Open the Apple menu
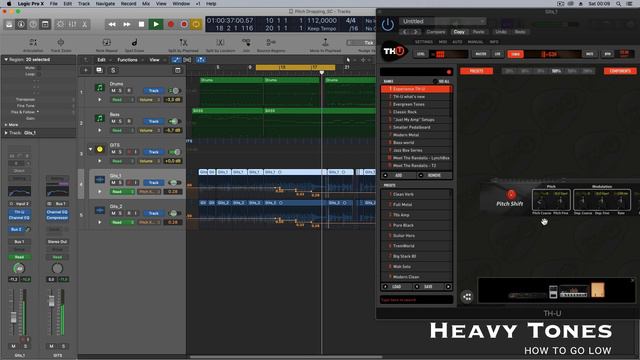This screenshot has width=640, height=360. click(9, 4)
